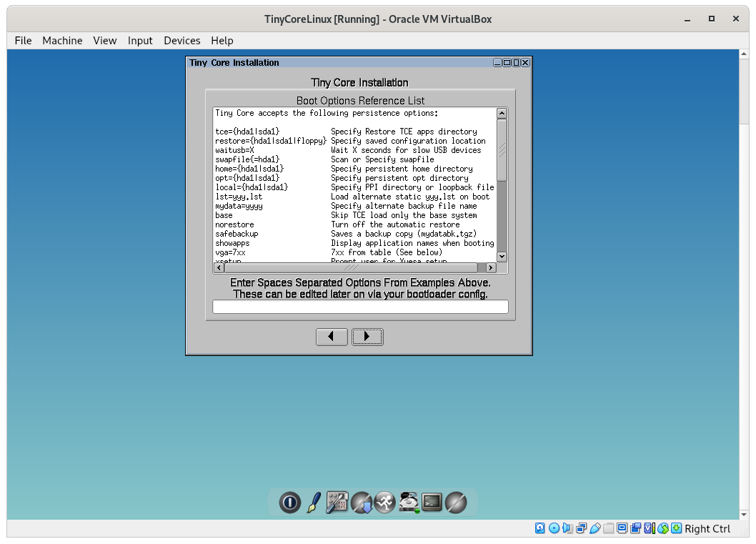Click the VirtualBox window scroll down arrow

tap(744, 515)
